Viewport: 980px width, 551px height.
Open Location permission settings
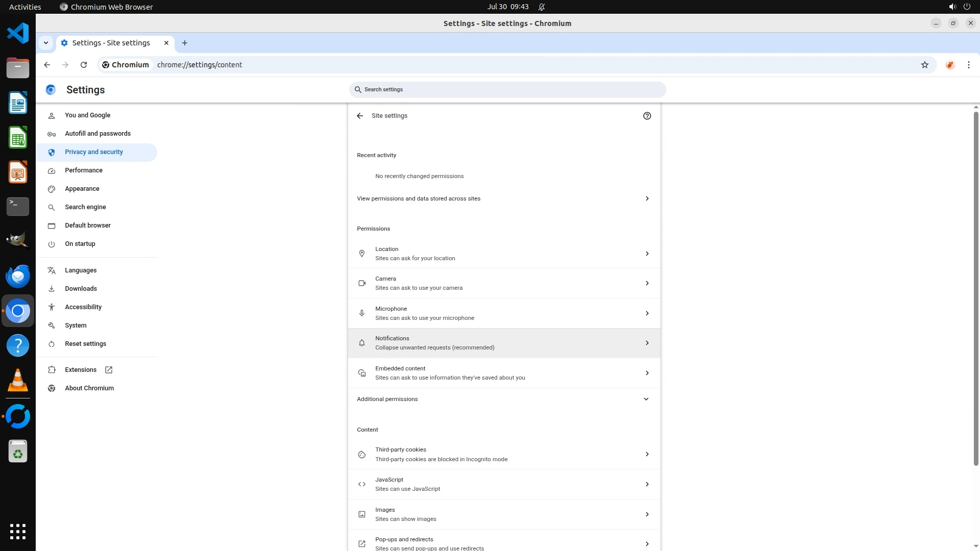504,254
